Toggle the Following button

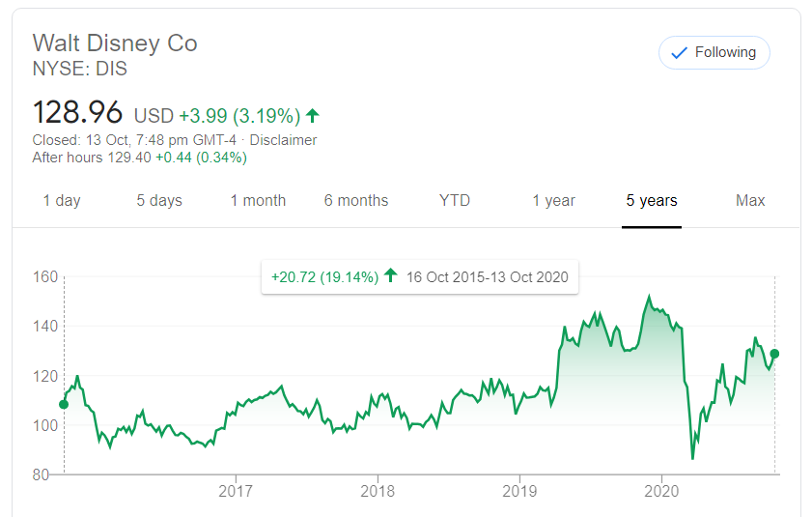click(714, 52)
